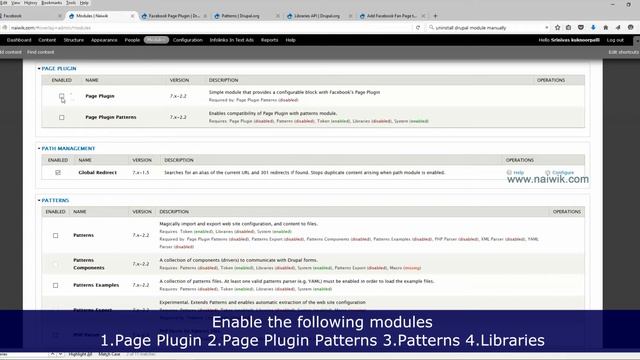
Task: Open the People admin menu
Action: point(132,40)
